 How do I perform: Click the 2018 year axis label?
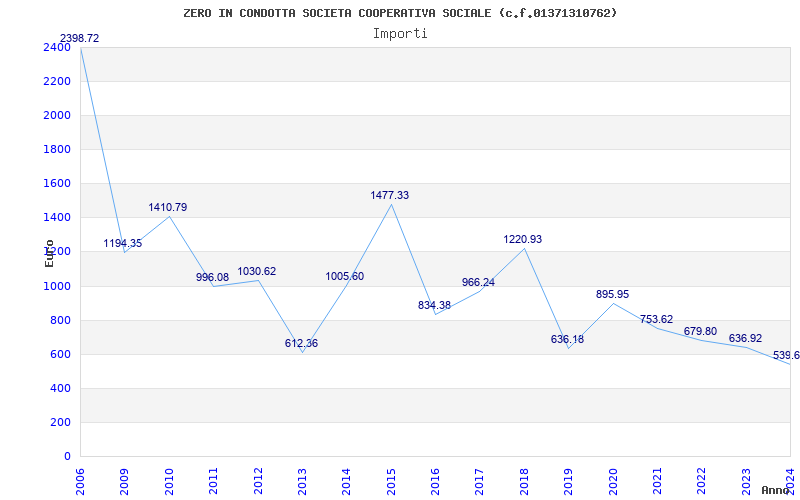[x=524, y=481]
